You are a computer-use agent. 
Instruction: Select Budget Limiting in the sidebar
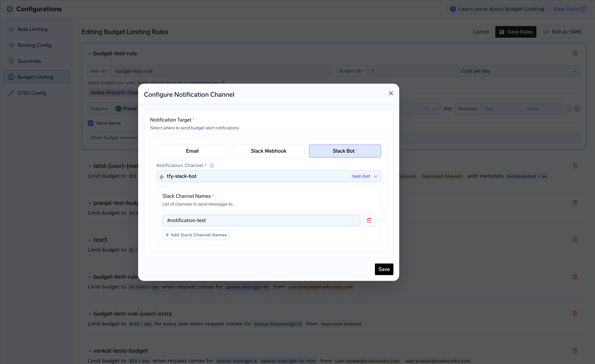36,77
